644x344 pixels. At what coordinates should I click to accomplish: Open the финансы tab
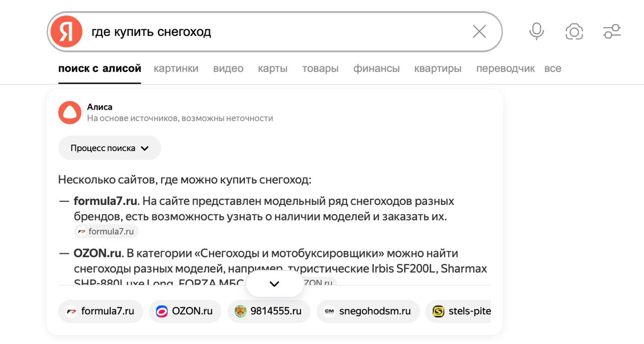[377, 68]
